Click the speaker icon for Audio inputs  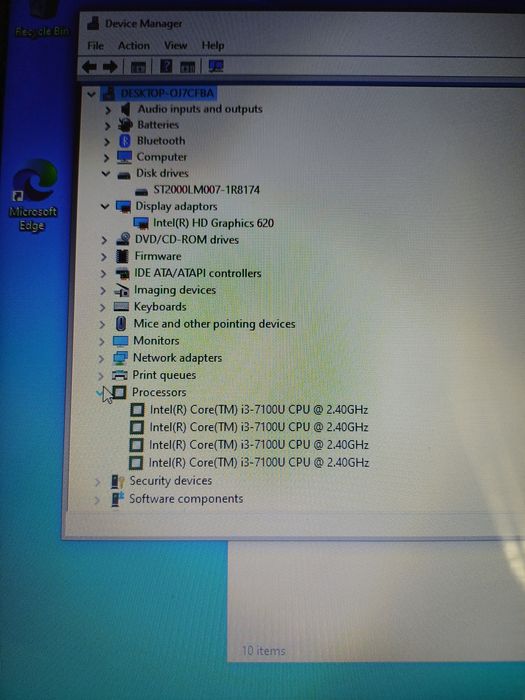(126, 109)
